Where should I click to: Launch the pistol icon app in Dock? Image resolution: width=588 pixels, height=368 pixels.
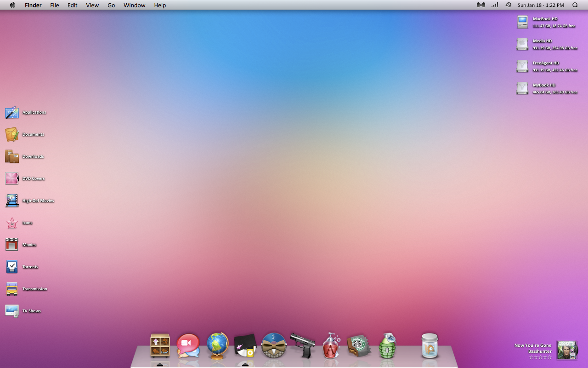coord(303,345)
